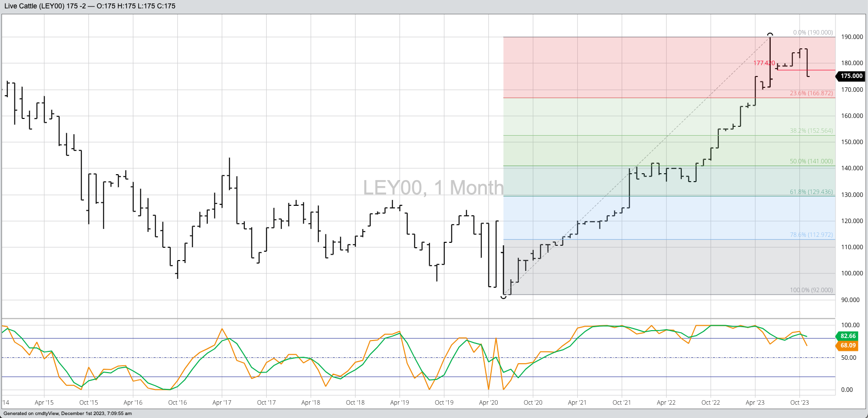Select the 50.0% (141.000) retracement label
Viewport: 868px width, 418px height.
(x=811, y=161)
